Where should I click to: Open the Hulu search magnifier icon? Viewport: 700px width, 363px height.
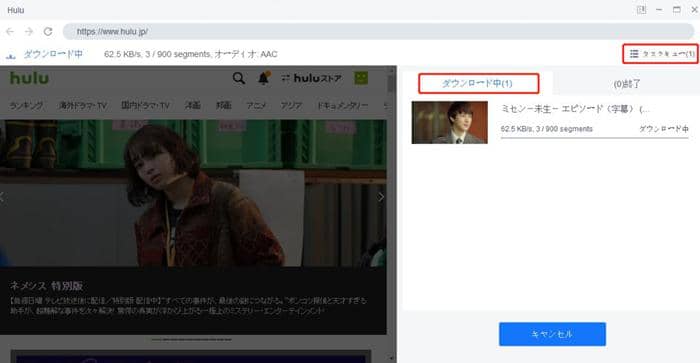point(239,79)
